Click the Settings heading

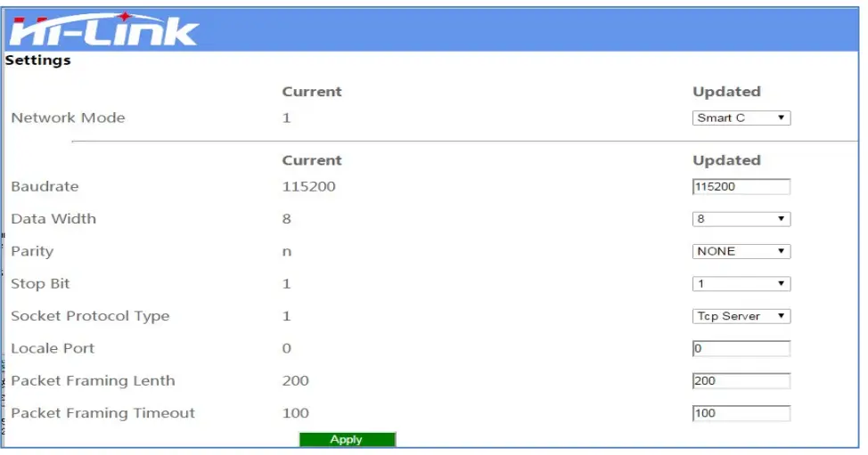point(38,61)
